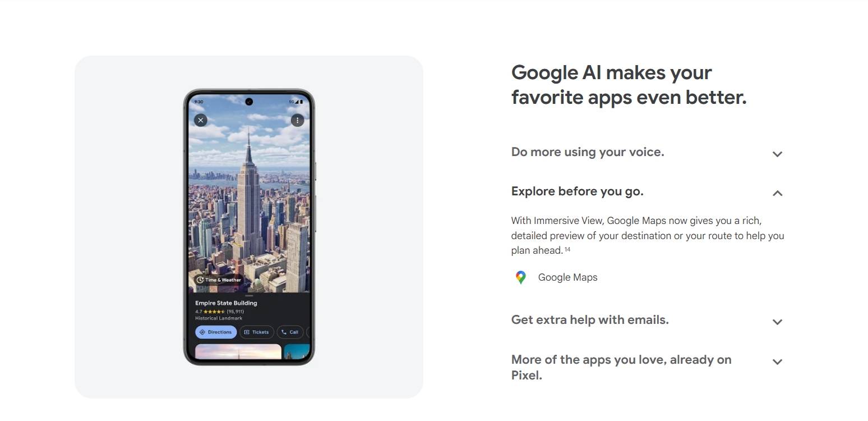The width and height of the screenshot is (868, 421).
Task: Tap the Time & Weather chip
Action: pyautogui.click(x=218, y=280)
